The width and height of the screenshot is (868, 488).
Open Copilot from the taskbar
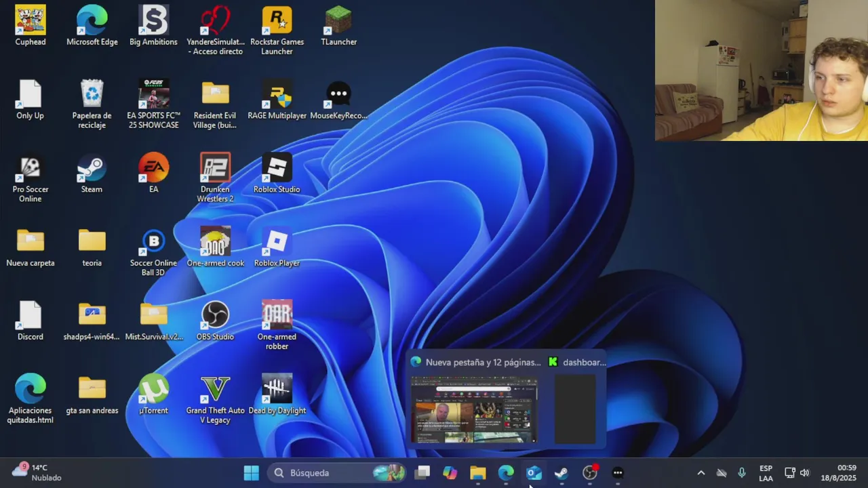click(450, 473)
